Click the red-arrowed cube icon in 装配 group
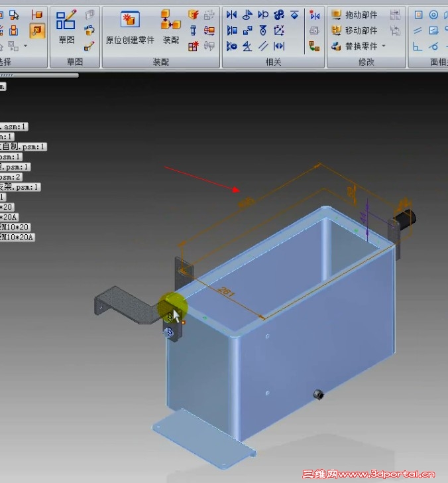This screenshot has height=483, width=448. (x=209, y=31)
